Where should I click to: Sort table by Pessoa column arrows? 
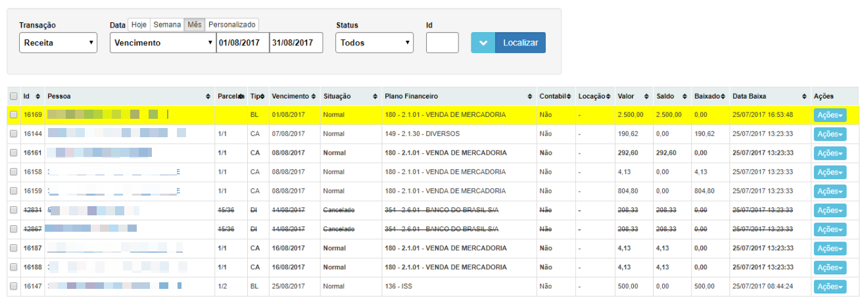[208, 97]
